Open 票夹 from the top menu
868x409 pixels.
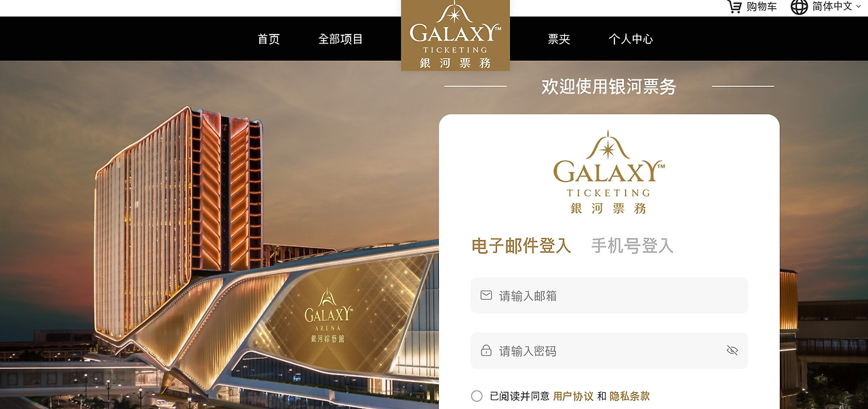559,39
